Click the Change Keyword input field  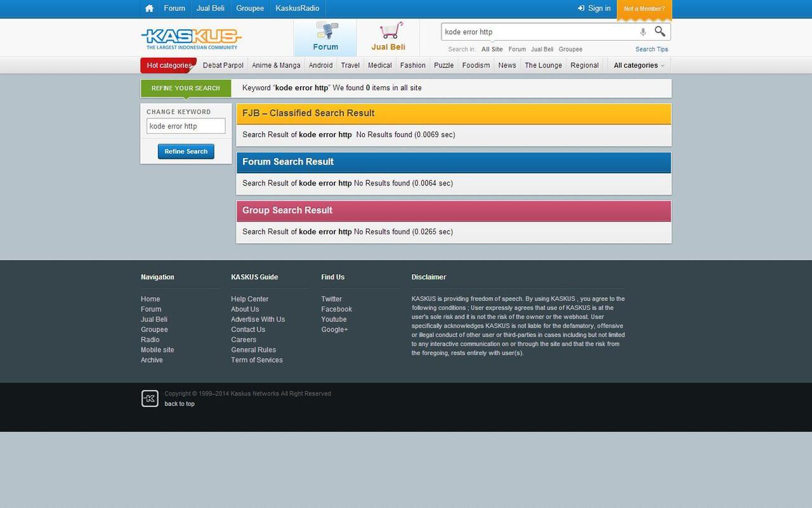tap(186, 126)
